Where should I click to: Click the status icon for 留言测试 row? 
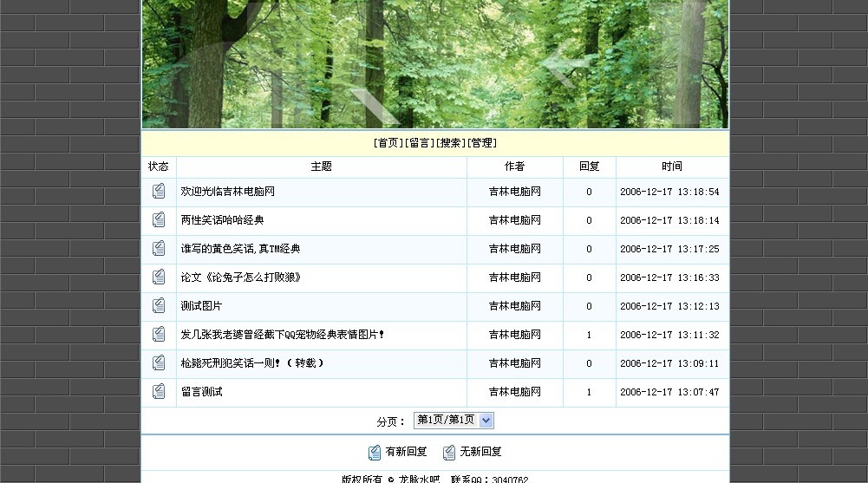pyautogui.click(x=159, y=392)
